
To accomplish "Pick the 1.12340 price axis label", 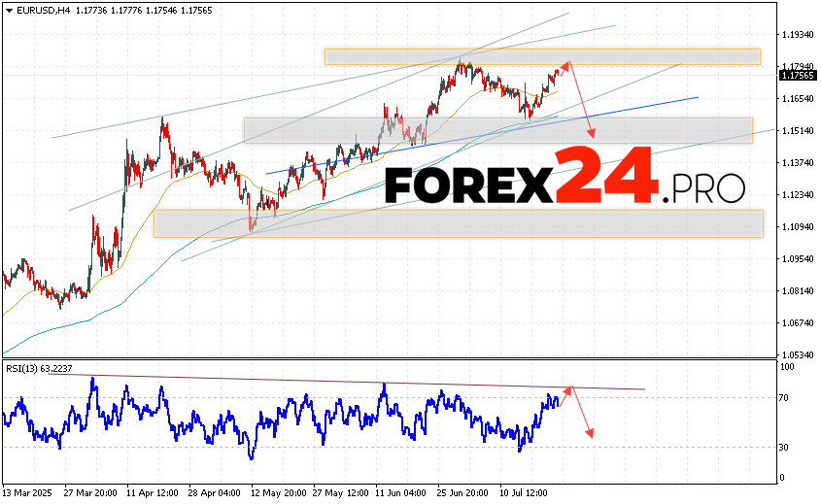I will (x=798, y=194).
